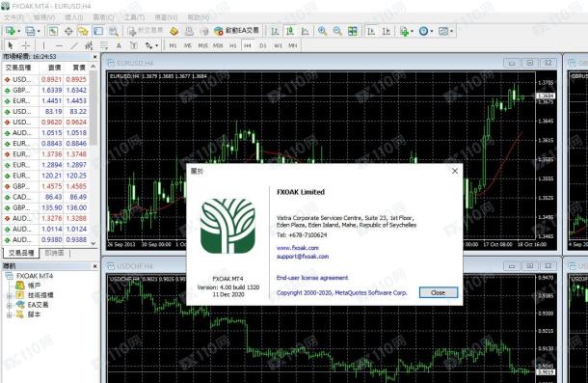Toggle Data Window crosshair-target icon
The height and width of the screenshot is (383, 588).
pyautogui.click(x=68, y=31)
